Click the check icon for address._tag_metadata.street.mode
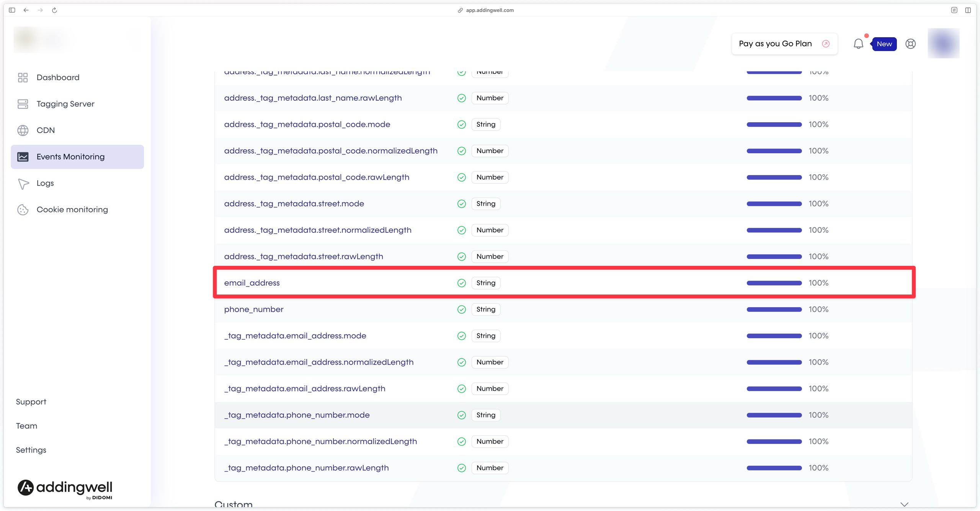Image resolution: width=980 pixels, height=511 pixels. pos(462,204)
